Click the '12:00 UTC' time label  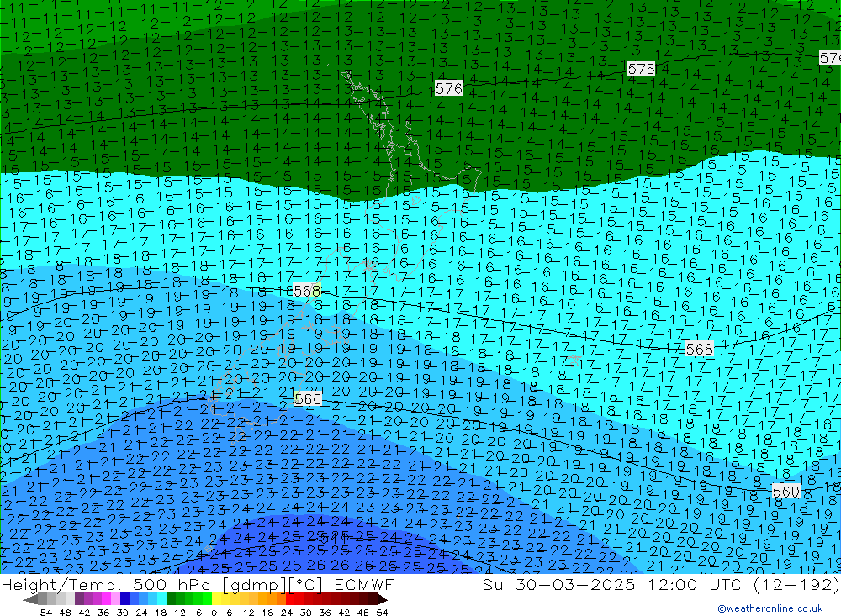coord(695,584)
